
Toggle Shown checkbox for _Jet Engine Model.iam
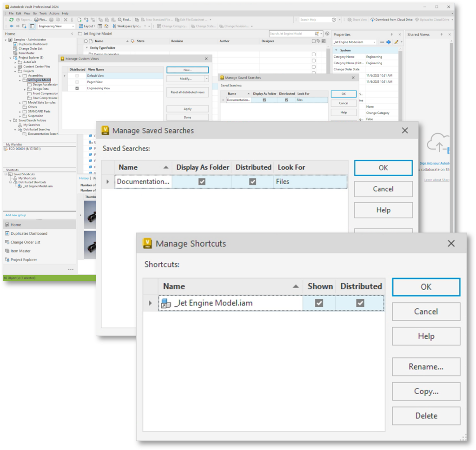pyautogui.click(x=319, y=303)
